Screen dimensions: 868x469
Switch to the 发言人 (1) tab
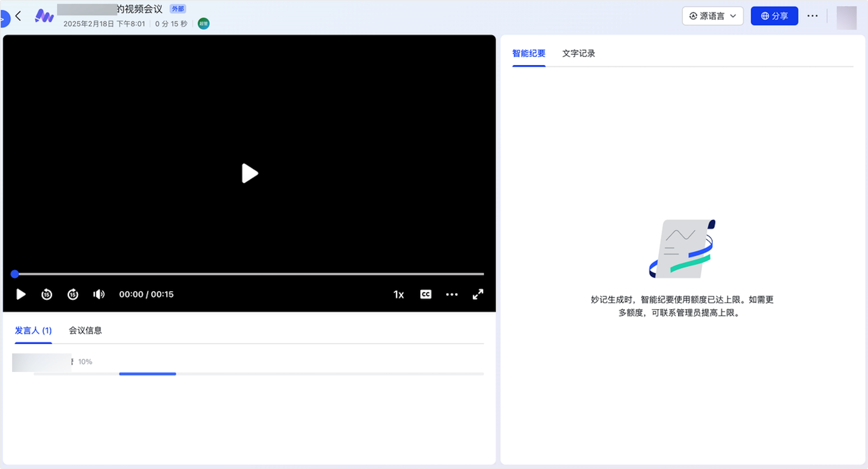[x=33, y=330]
